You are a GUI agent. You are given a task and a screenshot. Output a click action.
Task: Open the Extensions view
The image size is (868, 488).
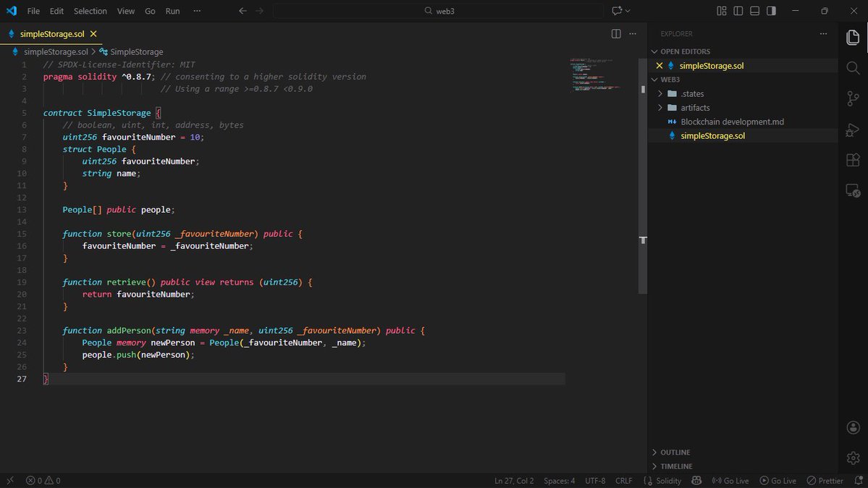pyautogui.click(x=853, y=160)
